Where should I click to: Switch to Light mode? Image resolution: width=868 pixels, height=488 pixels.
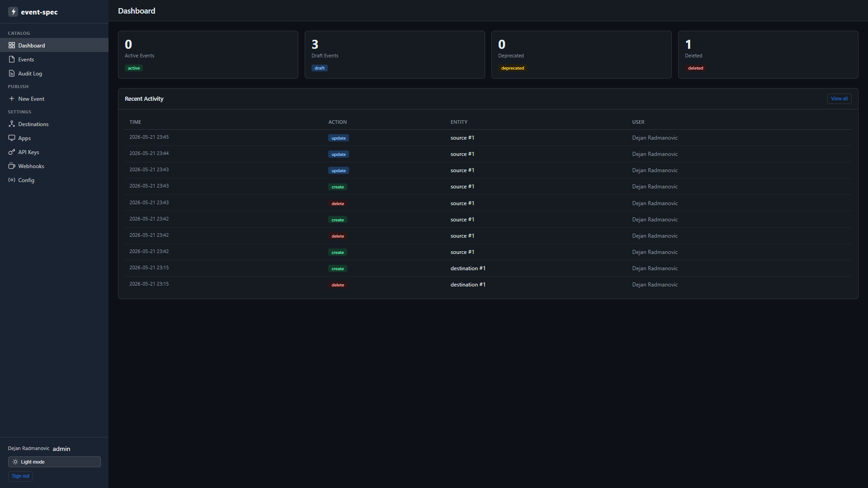[54, 462]
